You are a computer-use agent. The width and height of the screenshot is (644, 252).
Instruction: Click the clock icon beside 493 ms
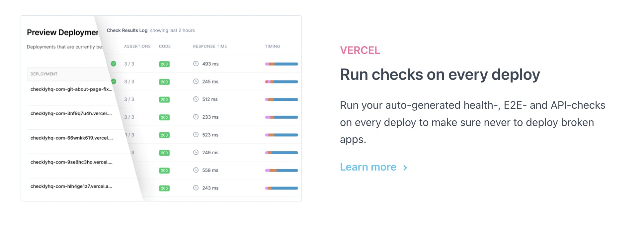(x=196, y=63)
